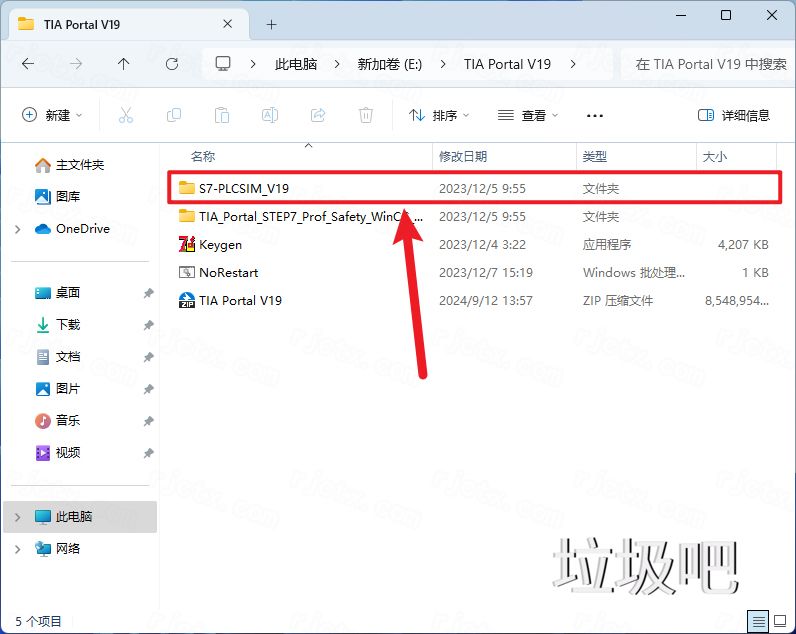This screenshot has height=634, width=796.
Task: Click the Delete trash can icon
Action: (x=366, y=115)
